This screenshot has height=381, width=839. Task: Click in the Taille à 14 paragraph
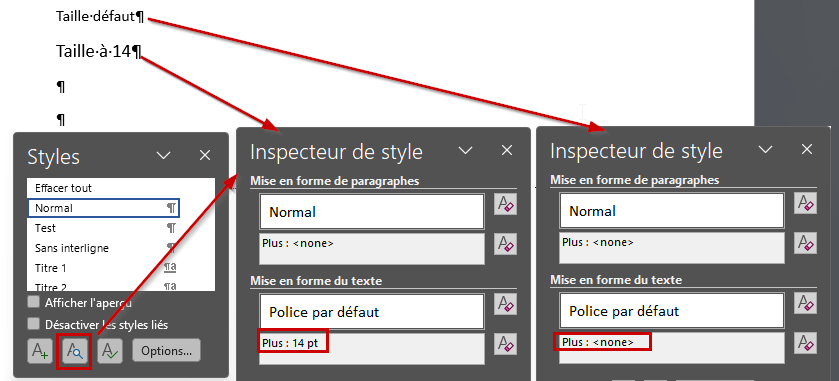click(x=98, y=51)
